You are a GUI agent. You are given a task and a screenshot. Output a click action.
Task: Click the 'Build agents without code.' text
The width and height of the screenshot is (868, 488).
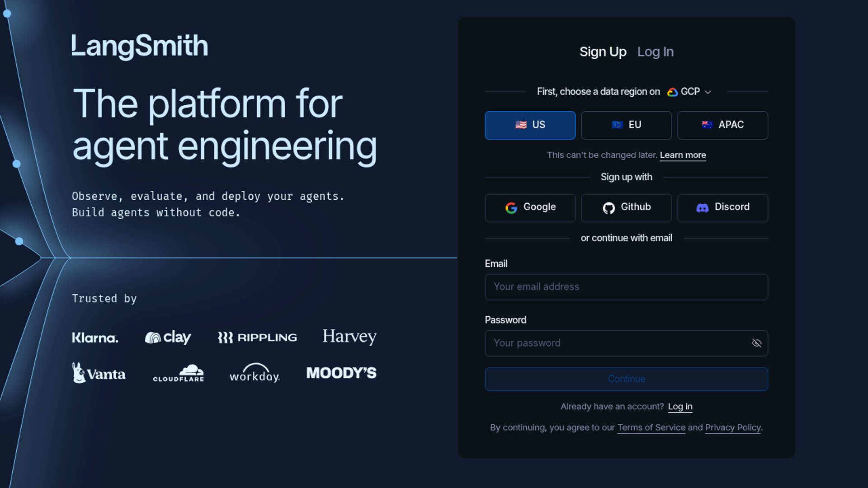[x=156, y=213]
